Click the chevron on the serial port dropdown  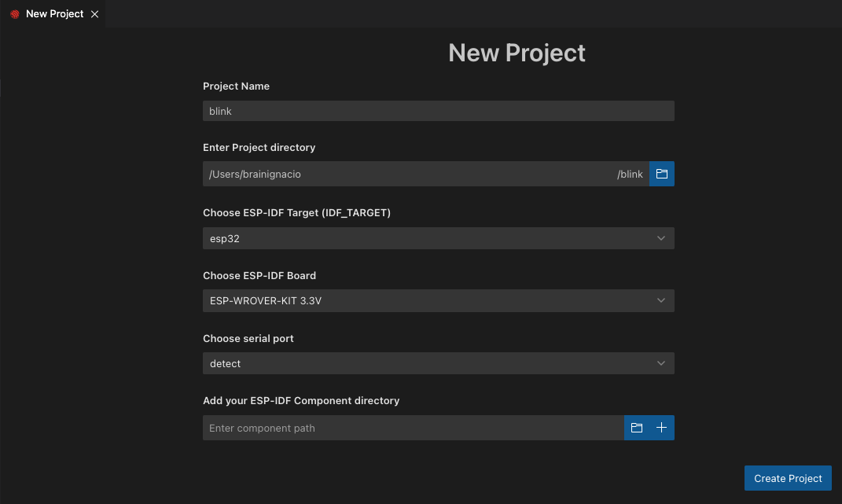pyautogui.click(x=660, y=363)
